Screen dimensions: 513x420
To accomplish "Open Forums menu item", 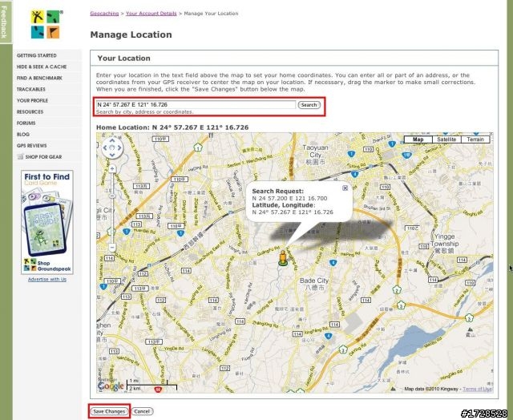I will point(26,123).
